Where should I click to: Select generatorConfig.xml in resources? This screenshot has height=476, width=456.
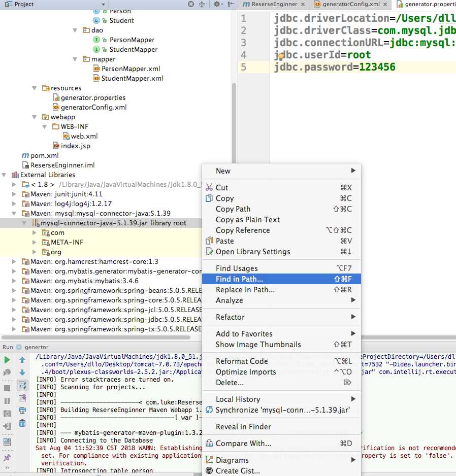(x=93, y=107)
